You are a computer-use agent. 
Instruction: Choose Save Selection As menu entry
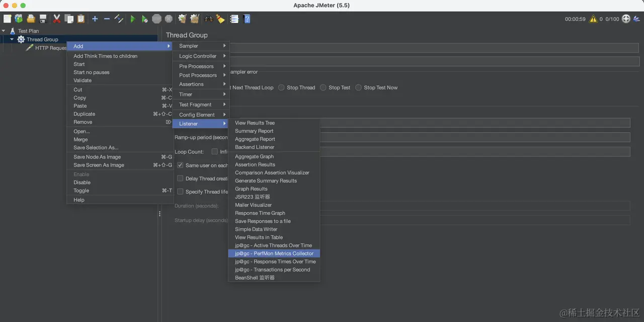click(x=120, y=147)
